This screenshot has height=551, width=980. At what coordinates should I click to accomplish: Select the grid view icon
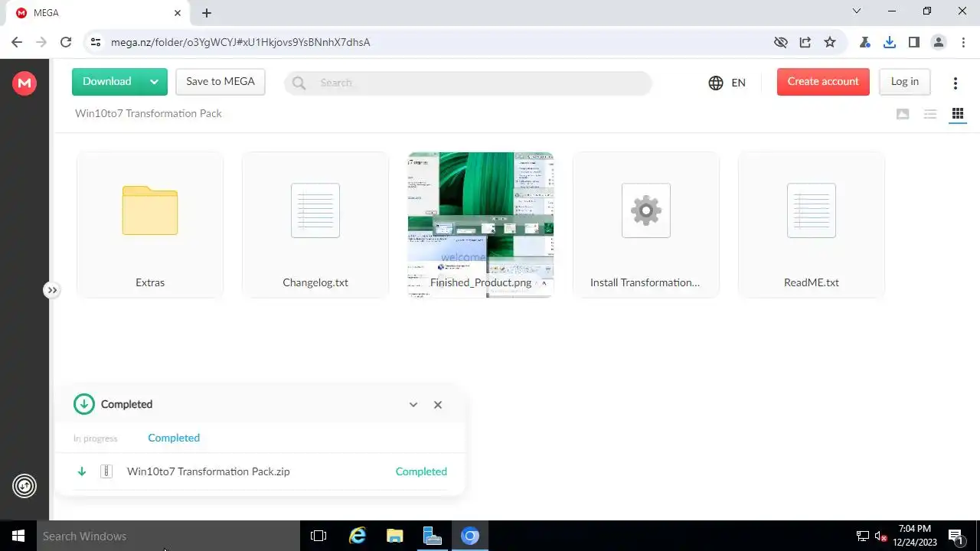pyautogui.click(x=957, y=114)
